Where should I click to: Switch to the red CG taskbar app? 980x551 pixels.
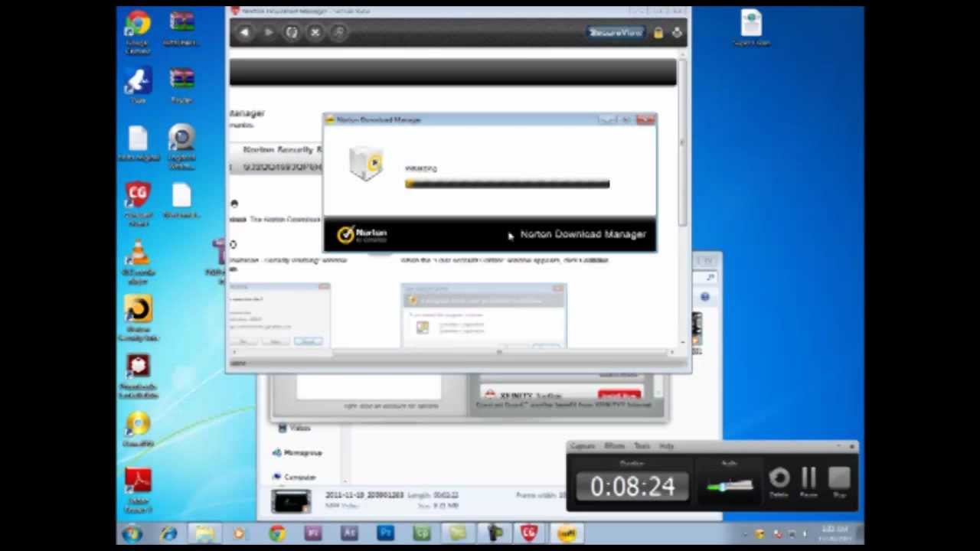[529, 533]
